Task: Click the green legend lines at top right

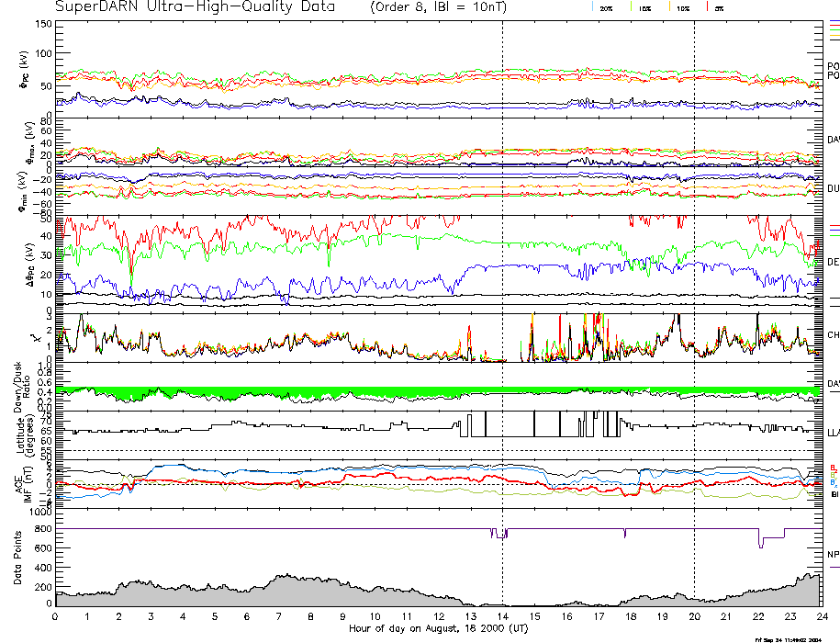Action: coord(834,31)
